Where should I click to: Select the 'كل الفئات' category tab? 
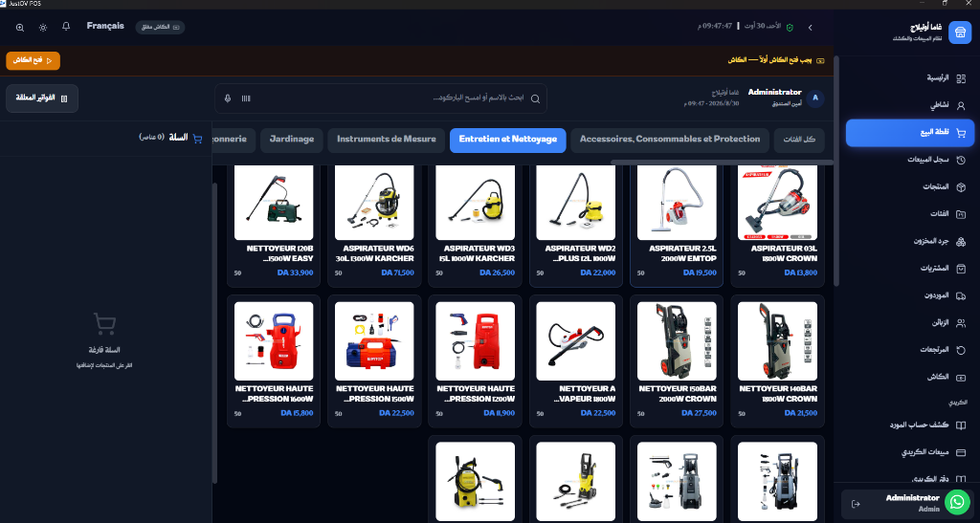tap(799, 140)
